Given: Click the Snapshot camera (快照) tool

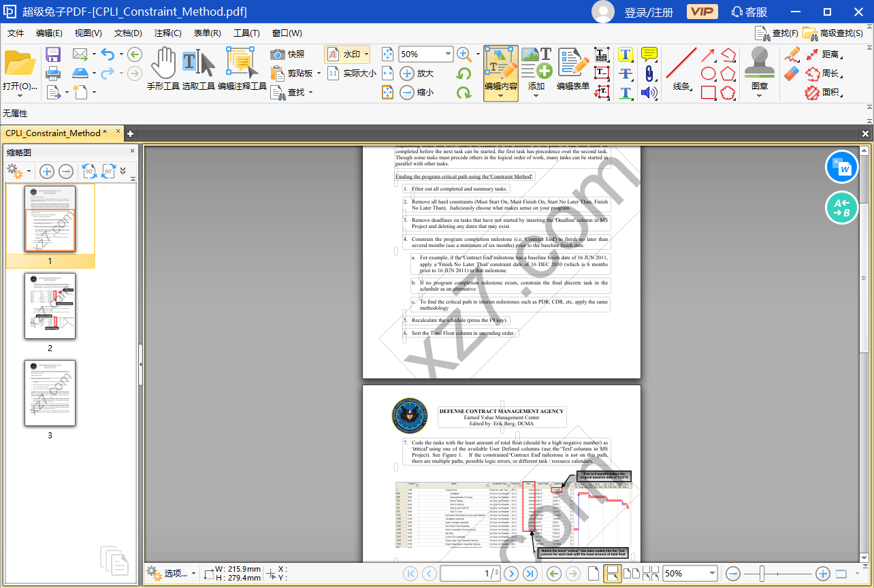Looking at the screenshot, I should tap(287, 54).
